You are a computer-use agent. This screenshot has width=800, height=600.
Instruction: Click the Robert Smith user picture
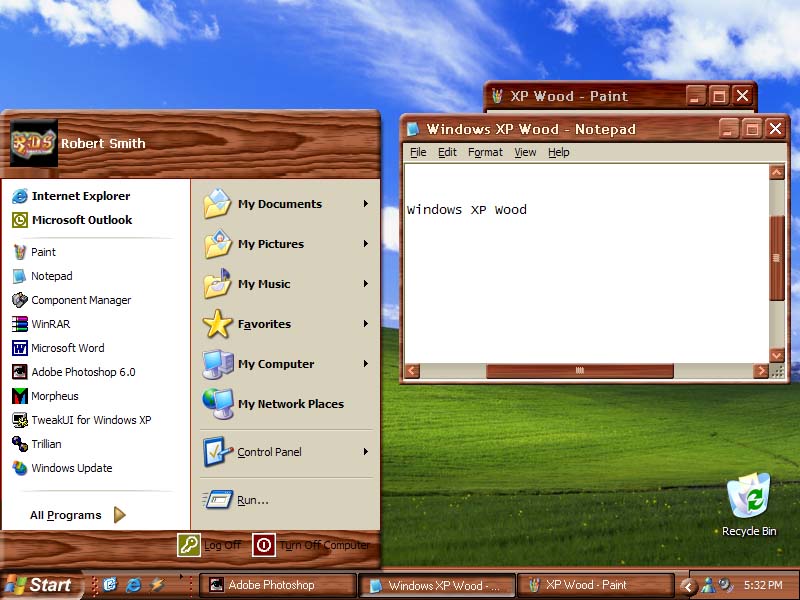coord(34,143)
